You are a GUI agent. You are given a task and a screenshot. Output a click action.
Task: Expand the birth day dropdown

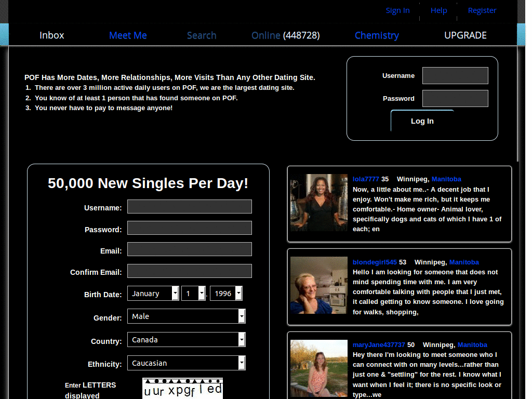click(193, 293)
